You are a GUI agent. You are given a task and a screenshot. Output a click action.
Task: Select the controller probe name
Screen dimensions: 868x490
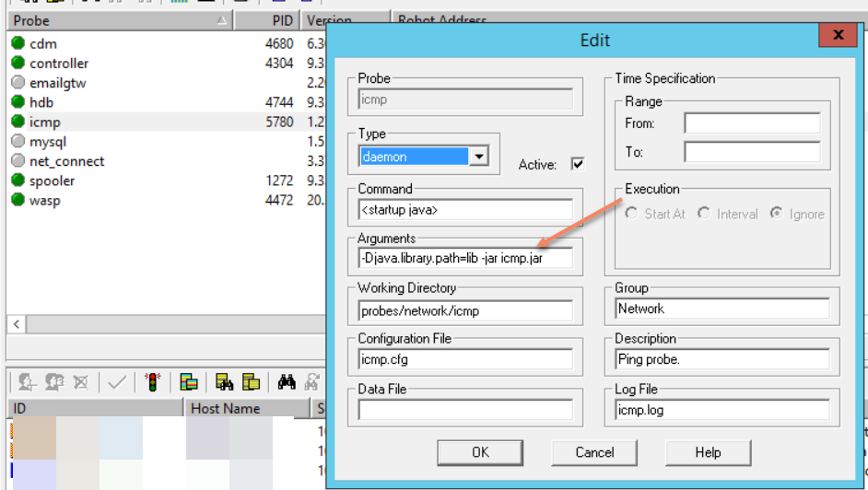pyautogui.click(x=59, y=64)
